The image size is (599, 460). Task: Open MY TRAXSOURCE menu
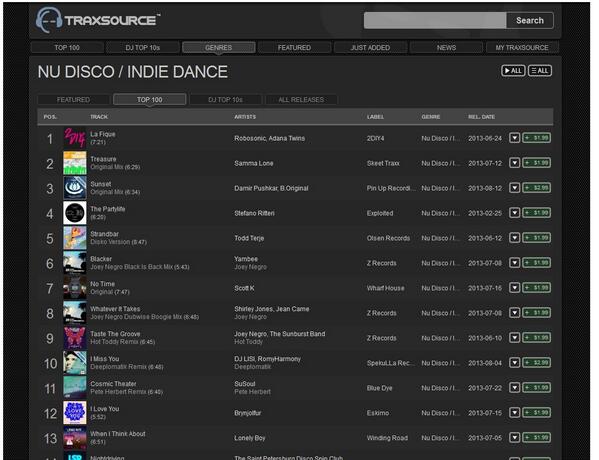tap(522, 47)
